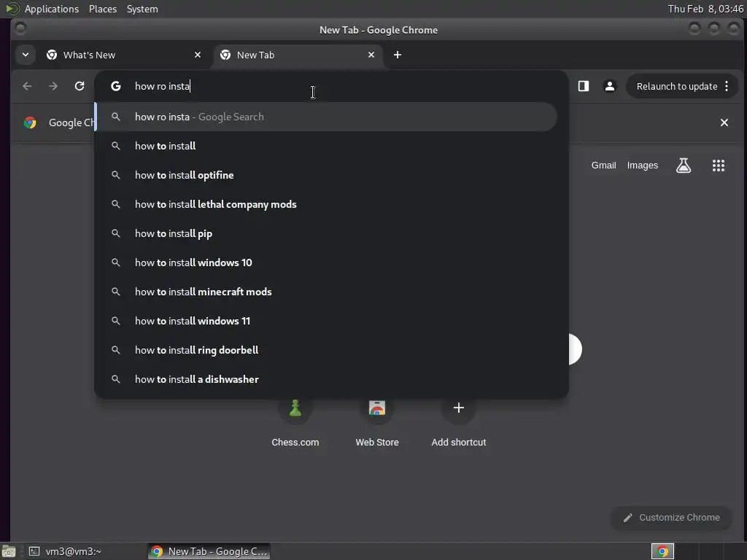Choose 'how to install pip' suggestion

[326, 233]
